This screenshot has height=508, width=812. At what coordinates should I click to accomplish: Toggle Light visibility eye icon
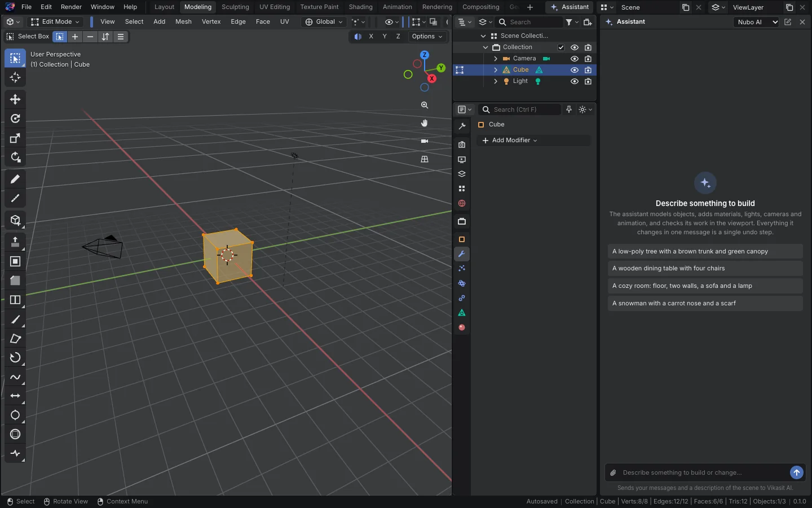(x=575, y=81)
